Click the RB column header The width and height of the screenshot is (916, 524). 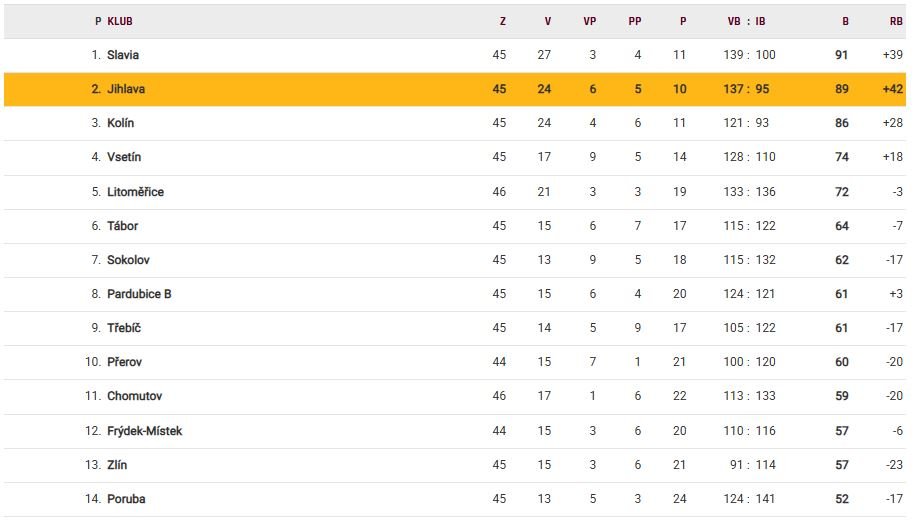pyautogui.click(x=895, y=21)
